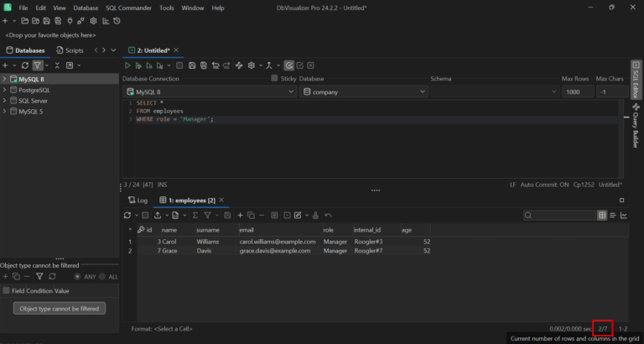This screenshot has height=344, width=644.
Task: Tick the Field Condition Value checkbox
Action: (7, 291)
